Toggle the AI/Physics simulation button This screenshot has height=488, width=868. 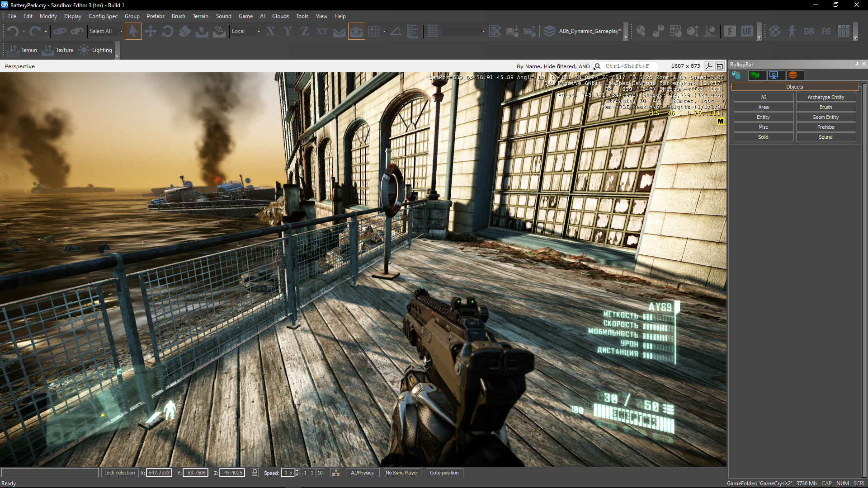pyautogui.click(x=362, y=473)
